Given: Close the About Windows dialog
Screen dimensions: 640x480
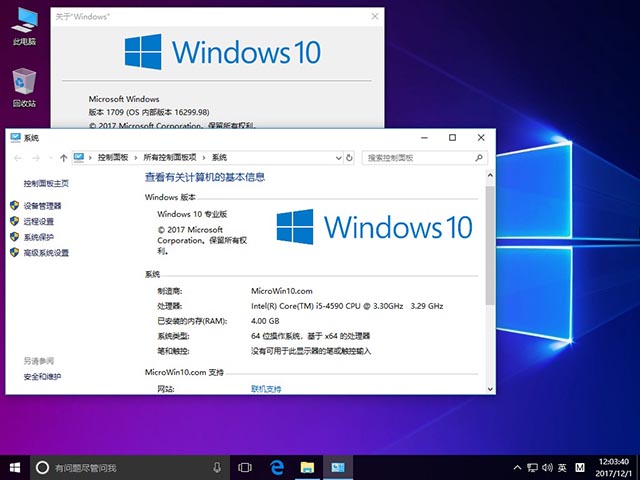Looking at the screenshot, I should tap(375, 16).
